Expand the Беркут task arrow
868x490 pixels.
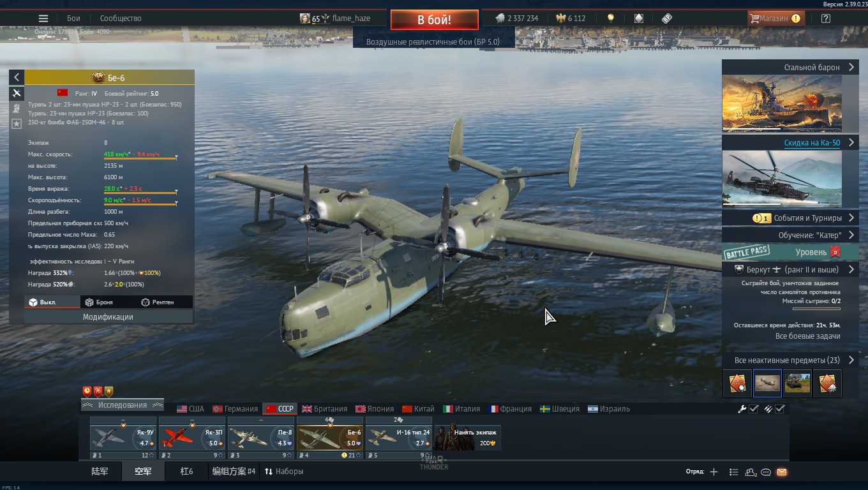[x=851, y=269]
